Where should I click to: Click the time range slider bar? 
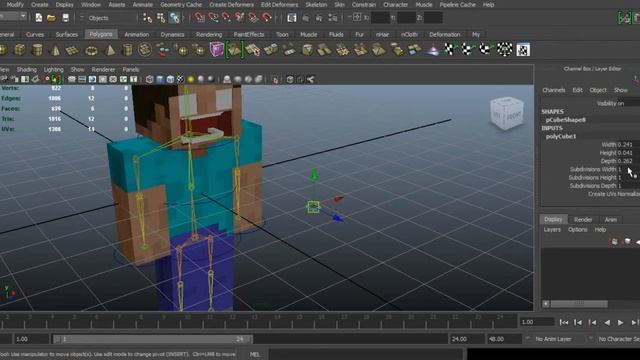pyautogui.click(x=153, y=339)
